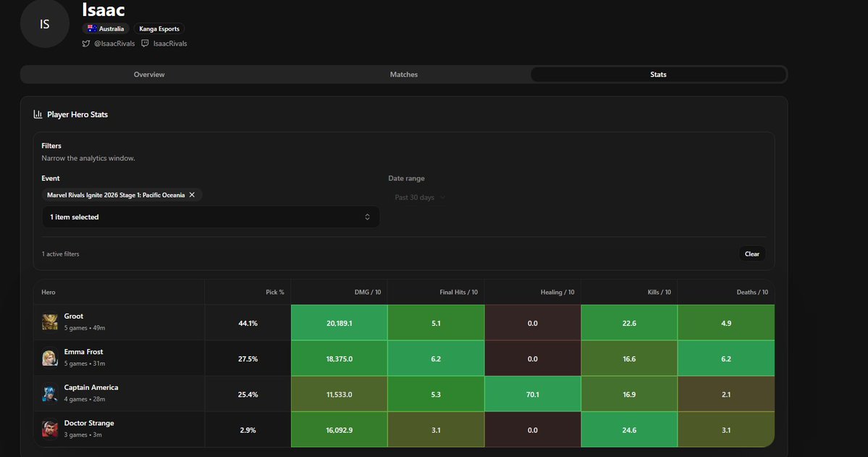Click the Australia flag badge

tap(106, 29)
